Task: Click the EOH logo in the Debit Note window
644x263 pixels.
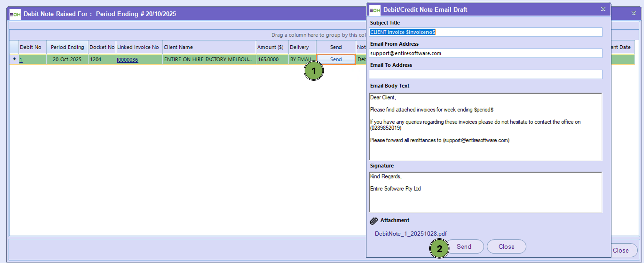Action: coord(15,14)
